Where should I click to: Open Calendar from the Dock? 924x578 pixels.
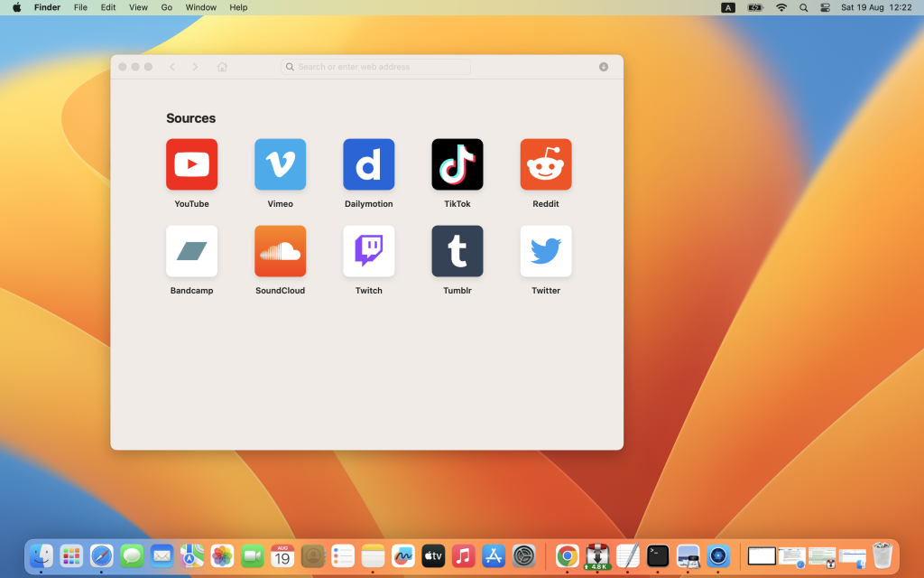pyautogui.click(x=282, y=555)
